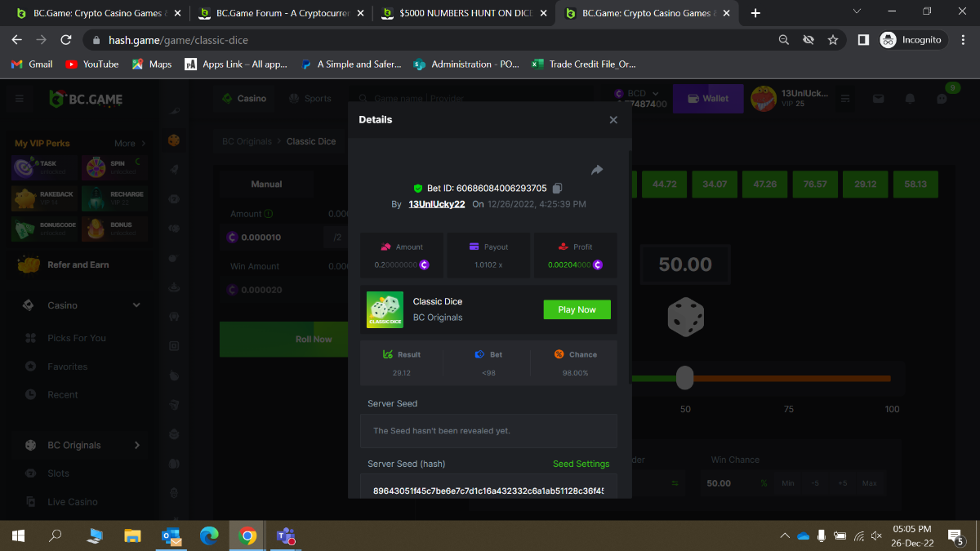This screenshot has height=551, width=980.
Task: Open Chrome side panel icon
Action: tap(863, 40)
